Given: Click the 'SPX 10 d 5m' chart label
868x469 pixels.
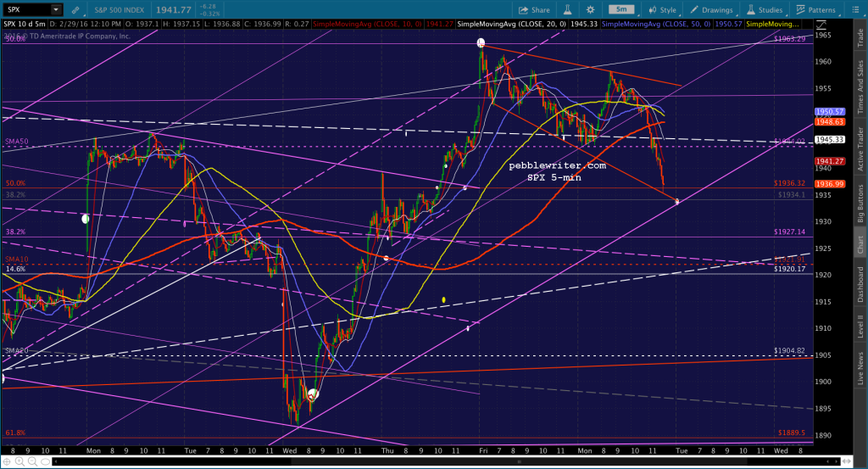Looking at the screenshot, I should coord(25,25).
